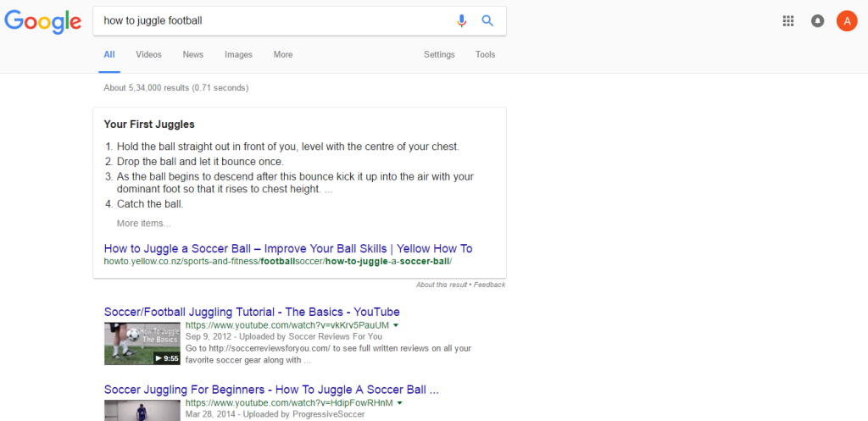Viewport: 868px width, 421px height.
Task: Click the blue search magnifier icon
Action: pyautogui.click(x=487, y=21)
